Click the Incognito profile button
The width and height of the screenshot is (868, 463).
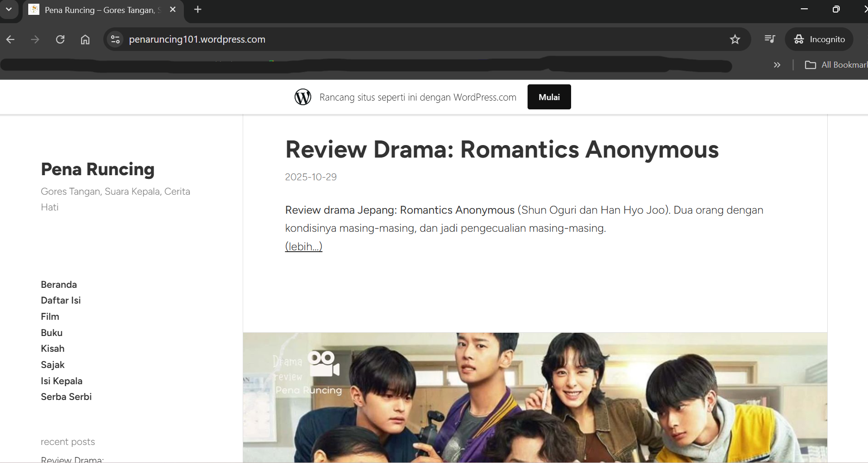[819, 39]
